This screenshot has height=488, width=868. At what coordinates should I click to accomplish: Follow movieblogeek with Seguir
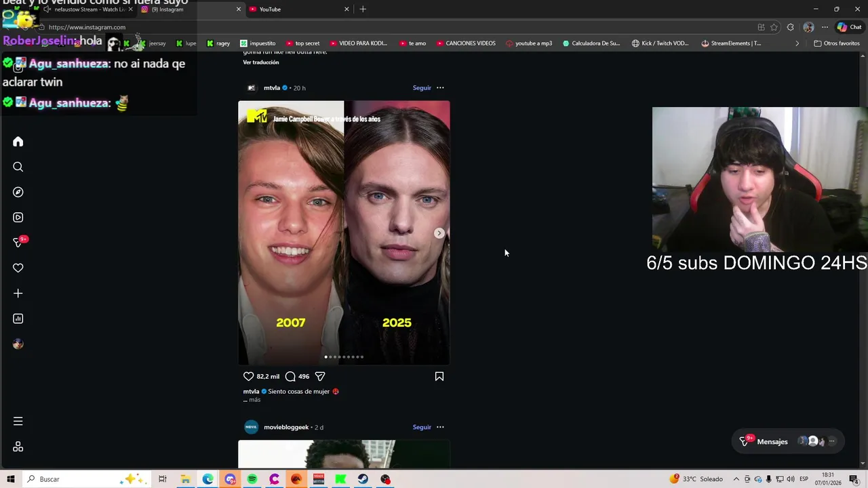(x=422, y=427)
